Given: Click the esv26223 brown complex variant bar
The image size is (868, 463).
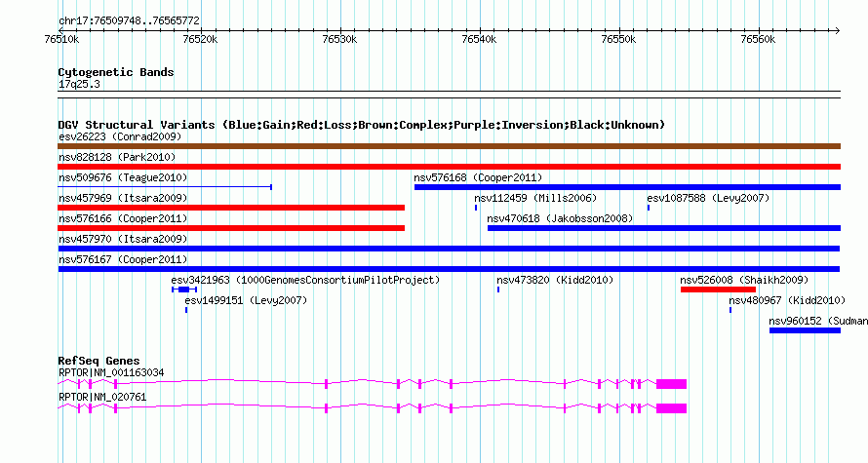Looking at the screenshot, I should 449,146.
